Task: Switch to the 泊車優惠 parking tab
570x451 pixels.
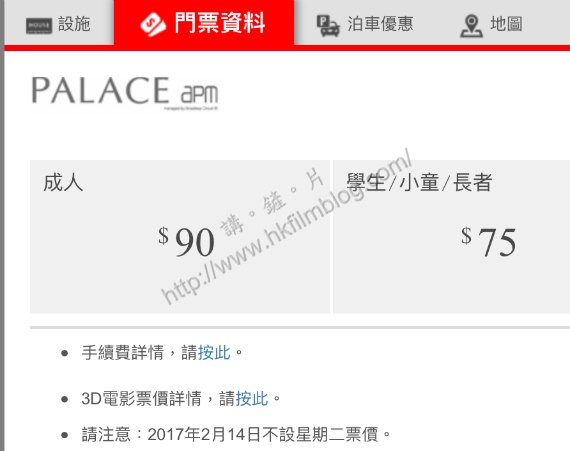Action: pos(365,24)
